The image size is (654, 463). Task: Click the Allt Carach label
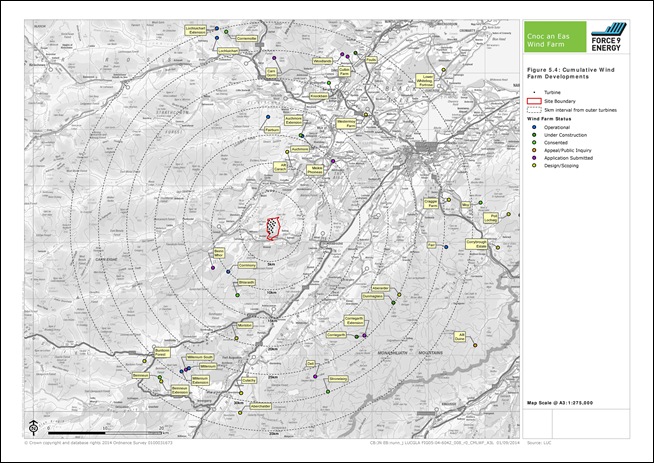(280, 167)
